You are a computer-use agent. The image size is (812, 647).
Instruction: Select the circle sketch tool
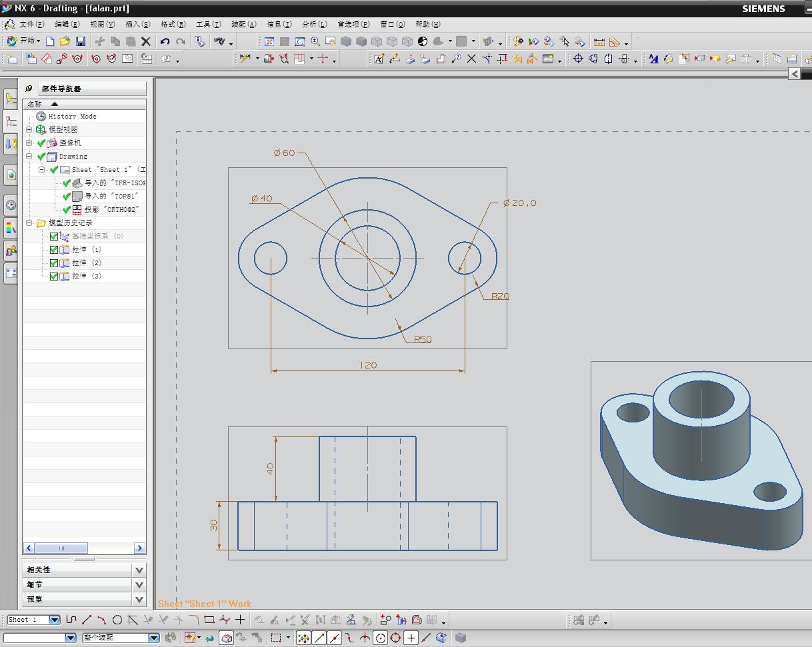pyautogui.click(x=117, y=620)
